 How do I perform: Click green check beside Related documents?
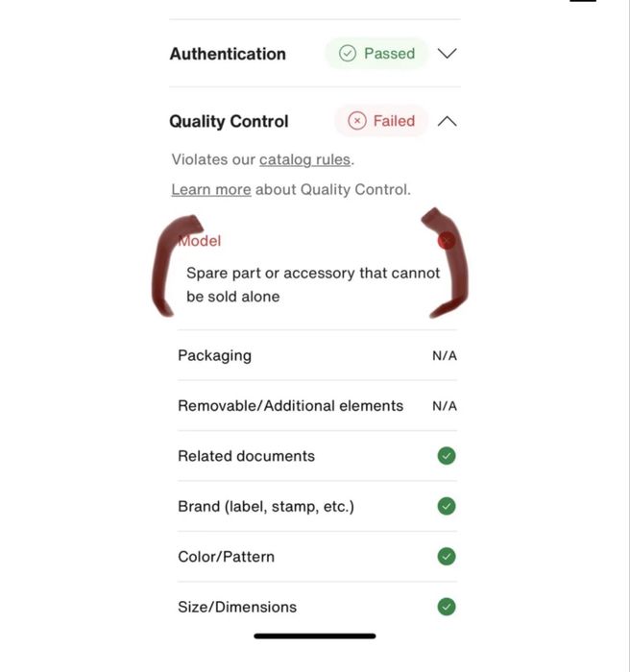pos(446,456)
